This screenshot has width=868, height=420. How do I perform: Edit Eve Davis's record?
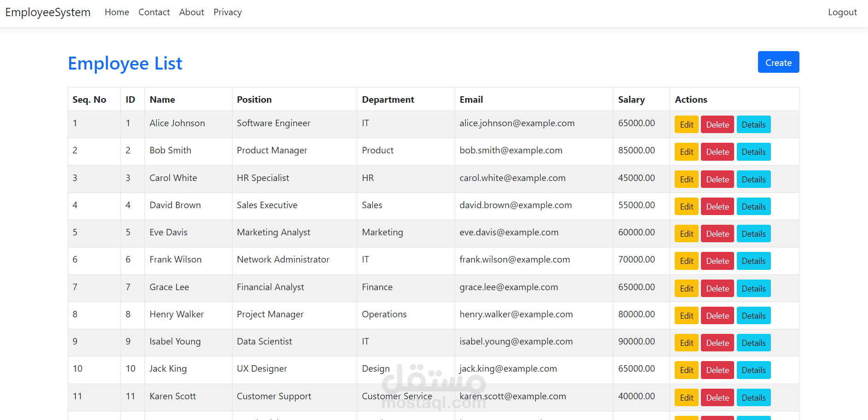[686, 234]
